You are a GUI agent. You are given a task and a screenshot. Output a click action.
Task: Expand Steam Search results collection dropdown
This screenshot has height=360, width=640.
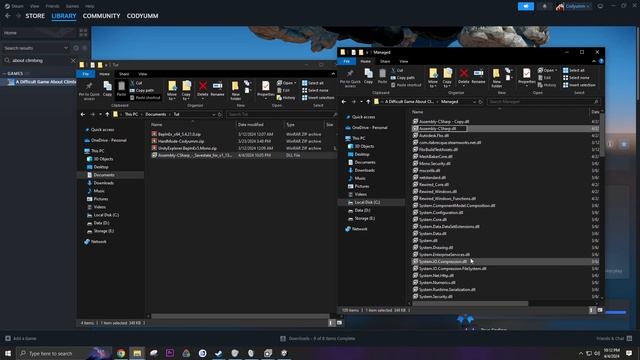[66, 48]
